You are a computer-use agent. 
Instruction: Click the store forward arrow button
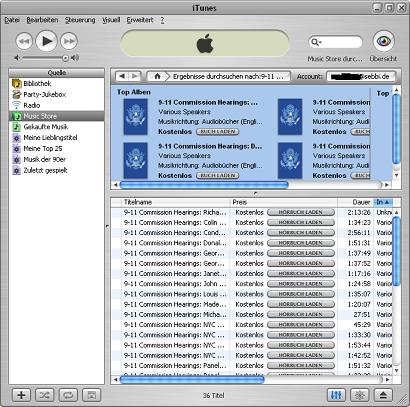click(x=135, y=76)
